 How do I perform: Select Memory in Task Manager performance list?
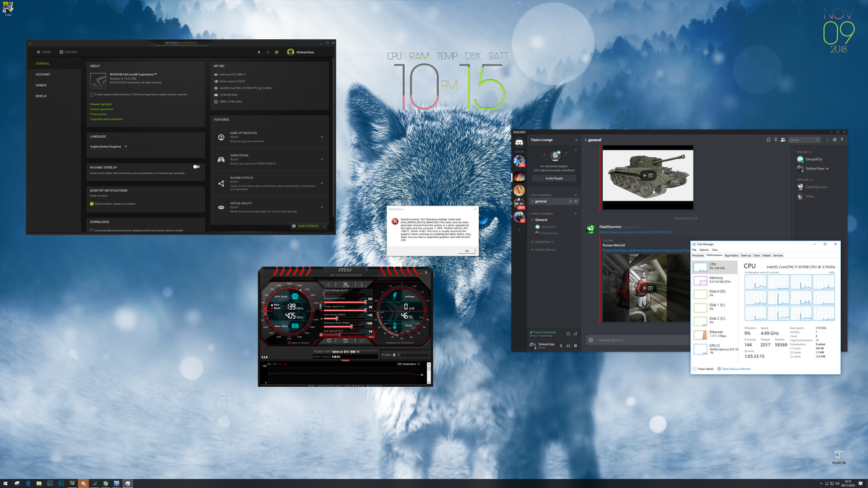point(715,280)
